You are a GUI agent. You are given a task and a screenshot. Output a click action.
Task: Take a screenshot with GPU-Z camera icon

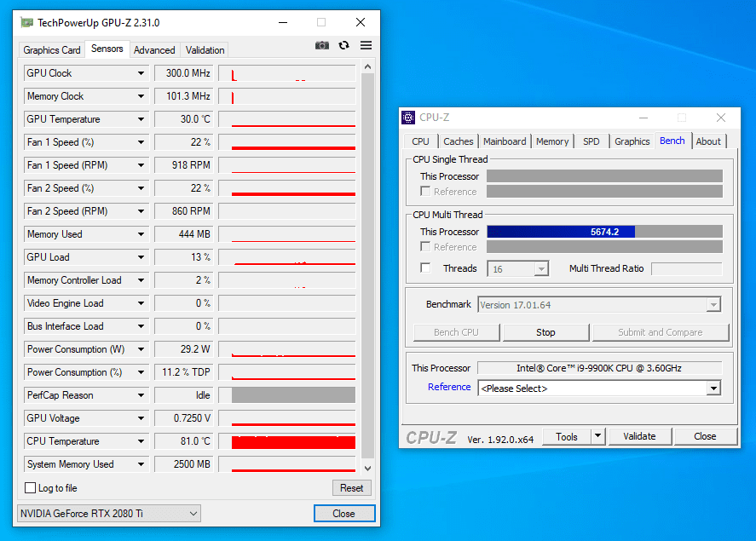pyautogui.click(x=322, y=45)
